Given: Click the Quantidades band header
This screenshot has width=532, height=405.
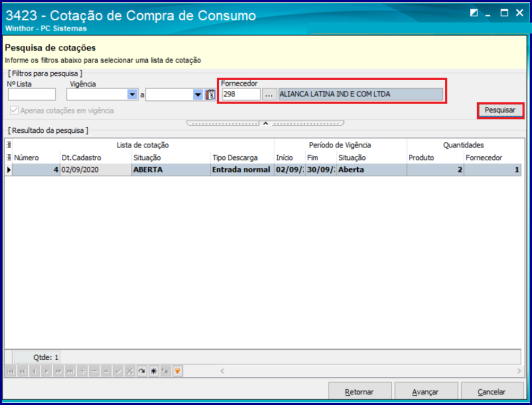Looking at the screenshot, I should tap(464, 145).
